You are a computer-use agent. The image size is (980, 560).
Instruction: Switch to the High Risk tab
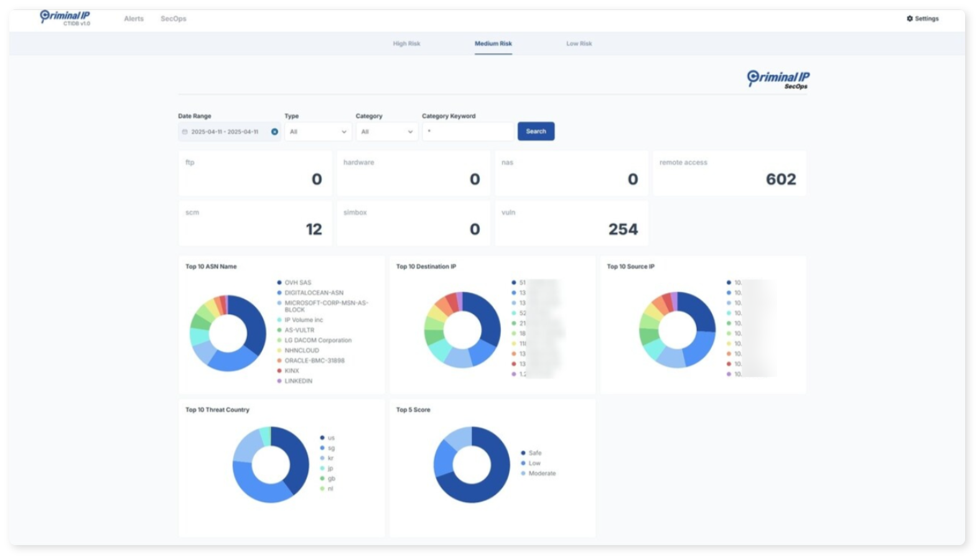(406, 44)
